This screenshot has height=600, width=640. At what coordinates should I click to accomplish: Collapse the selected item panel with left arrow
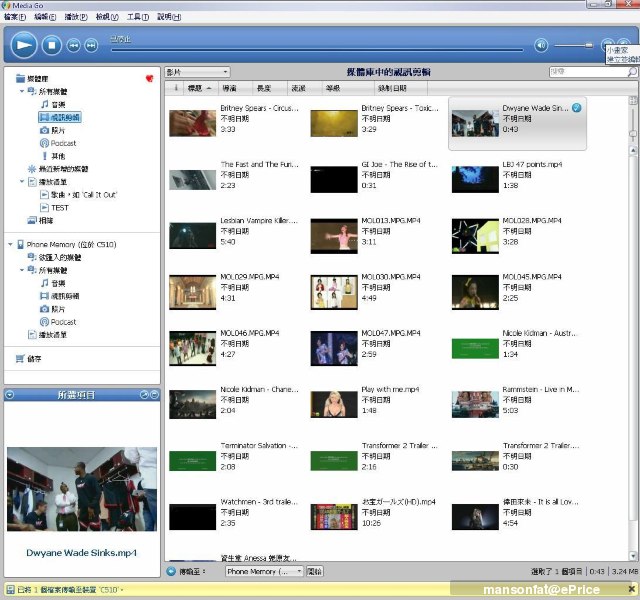point(10,395)
